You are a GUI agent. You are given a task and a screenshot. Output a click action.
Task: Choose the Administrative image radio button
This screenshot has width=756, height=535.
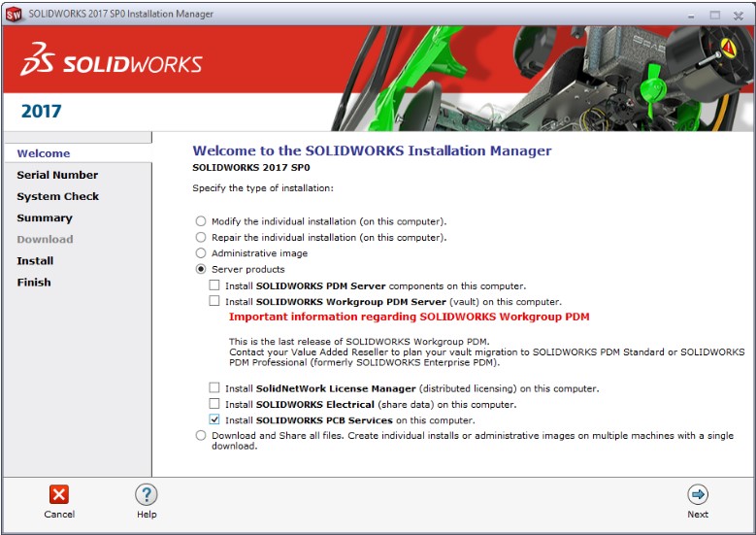(201, 253)
